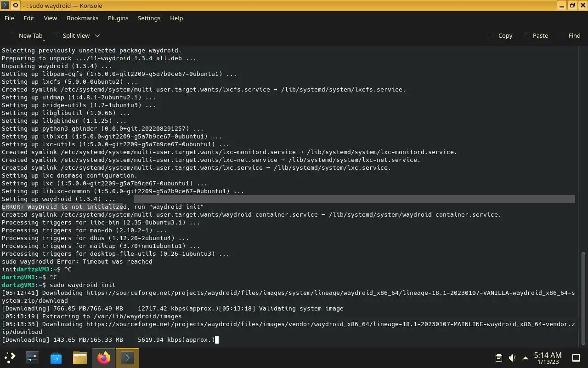Open the Edit menu
Viewport: 588px width, 368px height.
coord(29,18)
